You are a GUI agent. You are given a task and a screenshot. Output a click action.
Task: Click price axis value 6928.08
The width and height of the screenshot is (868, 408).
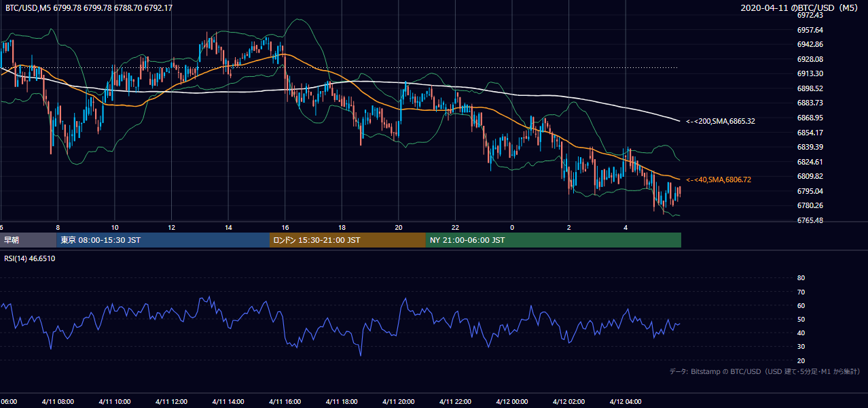click(810, 59)
